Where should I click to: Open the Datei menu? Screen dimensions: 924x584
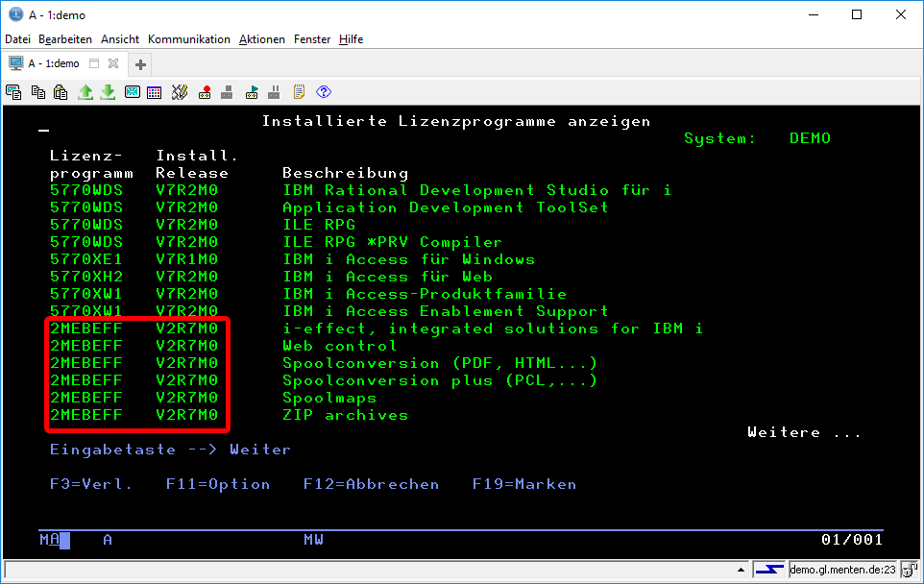click(17, 39)
